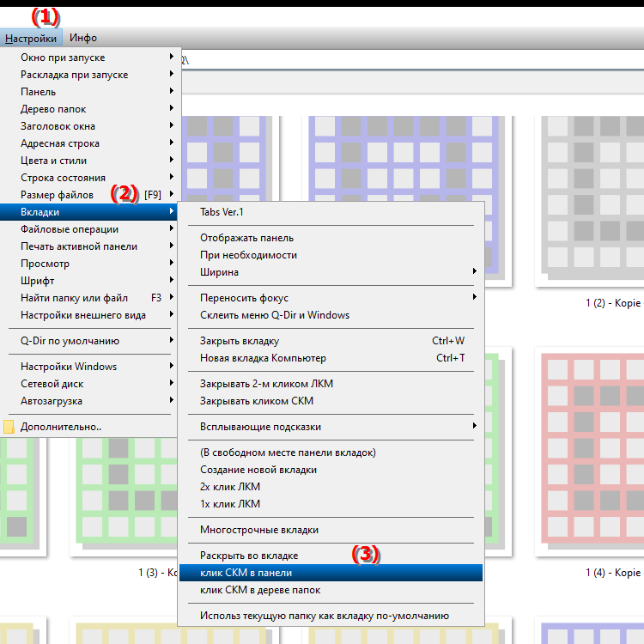Toggle Закрывать кликом СКМ
644x644 pixels.
point(331,401)
